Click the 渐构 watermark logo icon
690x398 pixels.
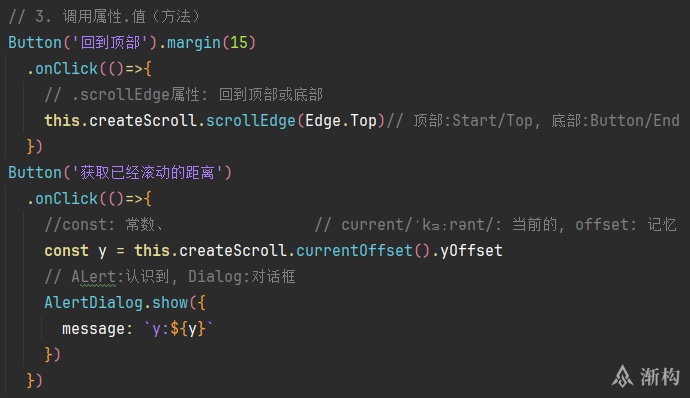[x=622, y=376]
